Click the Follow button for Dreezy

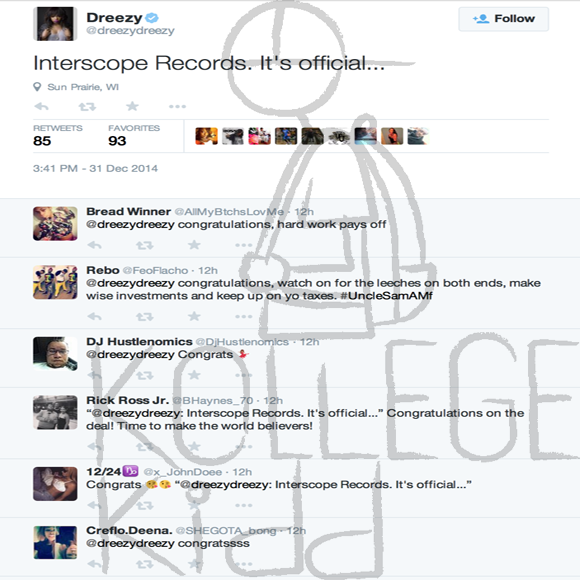503,18
